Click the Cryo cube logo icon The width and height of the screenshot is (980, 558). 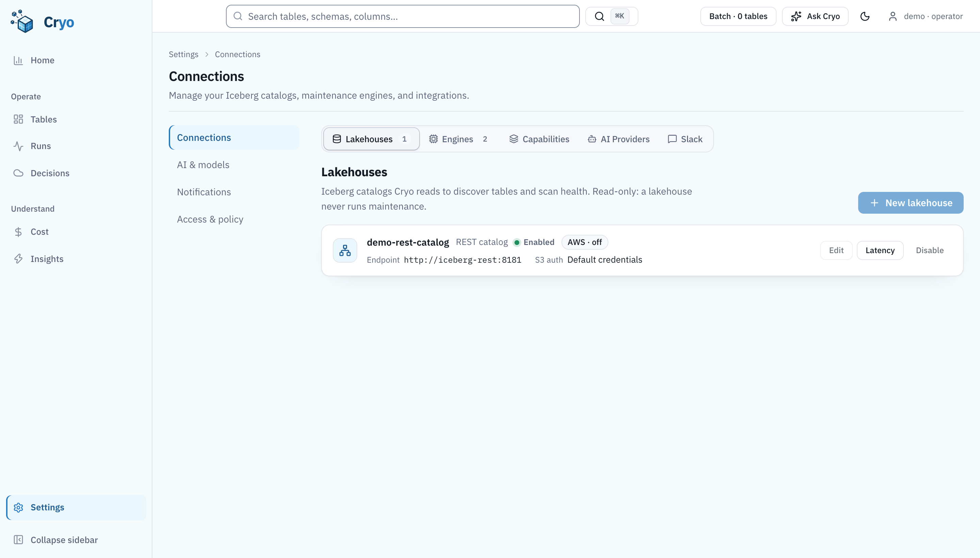[x=22, y=21]
